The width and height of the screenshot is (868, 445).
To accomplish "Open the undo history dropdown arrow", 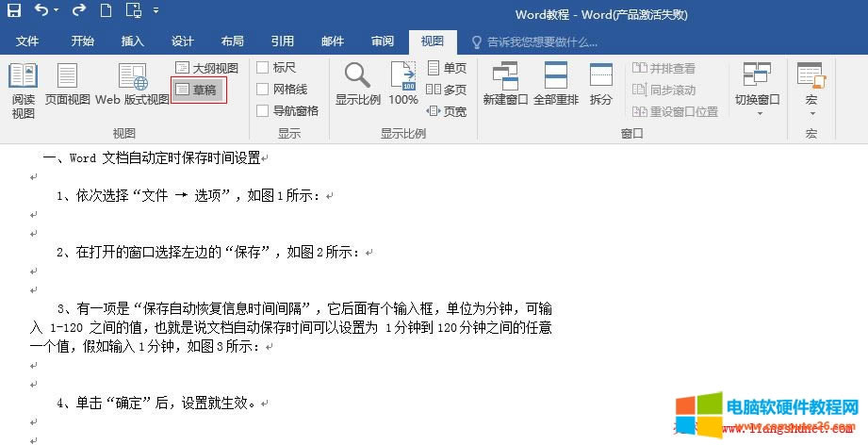I will tap(56, 10).
